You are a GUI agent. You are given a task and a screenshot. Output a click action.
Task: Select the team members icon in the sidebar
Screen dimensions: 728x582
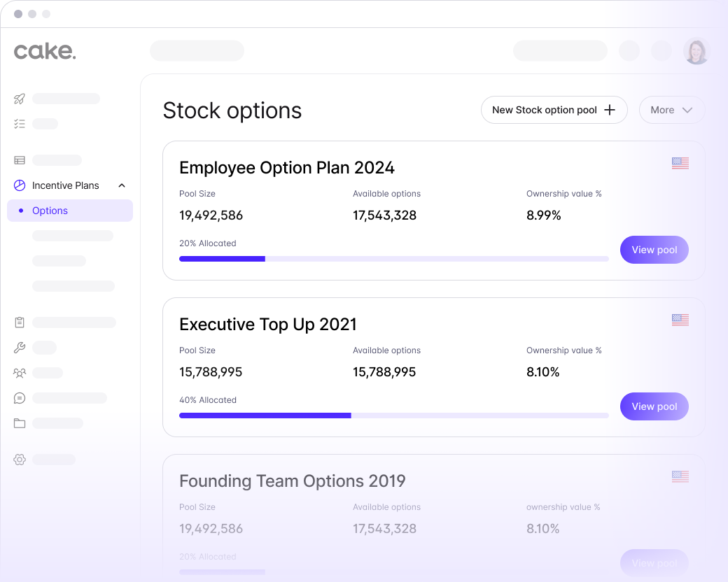click(19, 373)
